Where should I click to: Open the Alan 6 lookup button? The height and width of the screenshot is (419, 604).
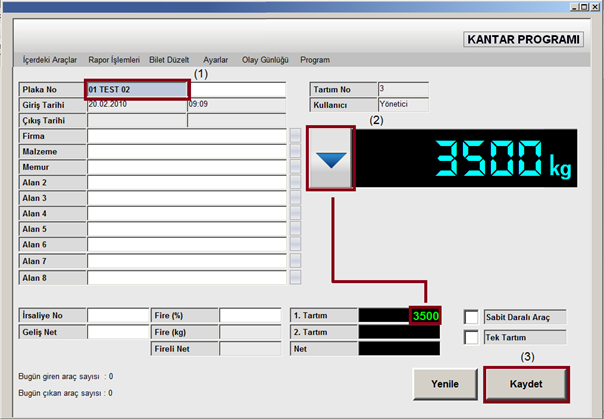(x=295, y=245)
